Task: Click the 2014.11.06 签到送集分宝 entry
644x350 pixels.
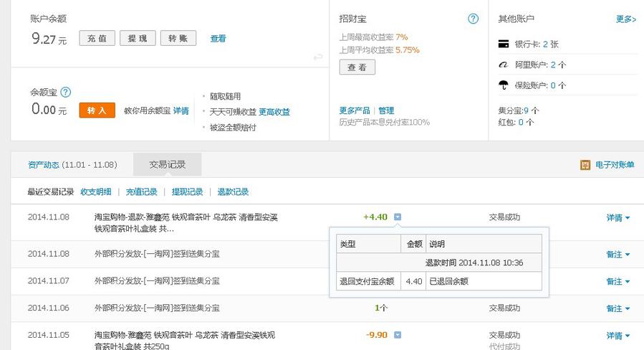Action: click(157, 308)
